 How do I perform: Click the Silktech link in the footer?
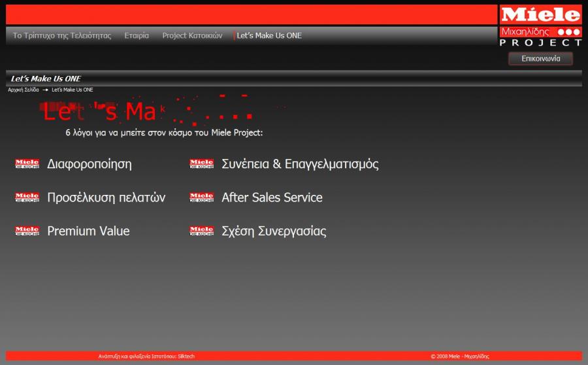point(186,356)
